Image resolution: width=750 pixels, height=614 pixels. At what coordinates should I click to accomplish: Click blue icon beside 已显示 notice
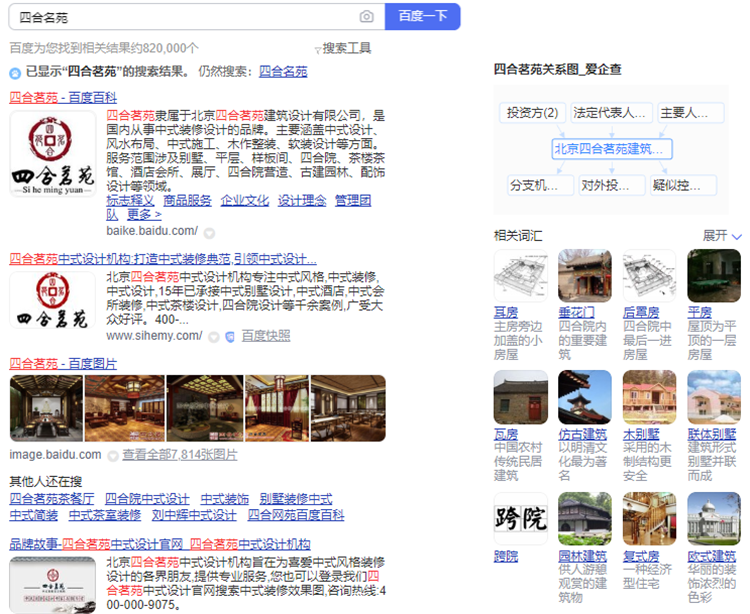click(15, 73)
